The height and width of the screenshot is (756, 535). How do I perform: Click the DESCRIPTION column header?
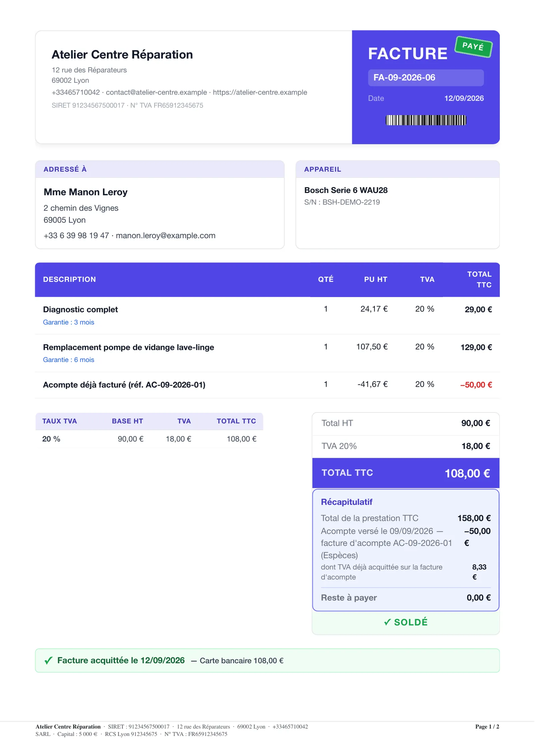point(70,279)
